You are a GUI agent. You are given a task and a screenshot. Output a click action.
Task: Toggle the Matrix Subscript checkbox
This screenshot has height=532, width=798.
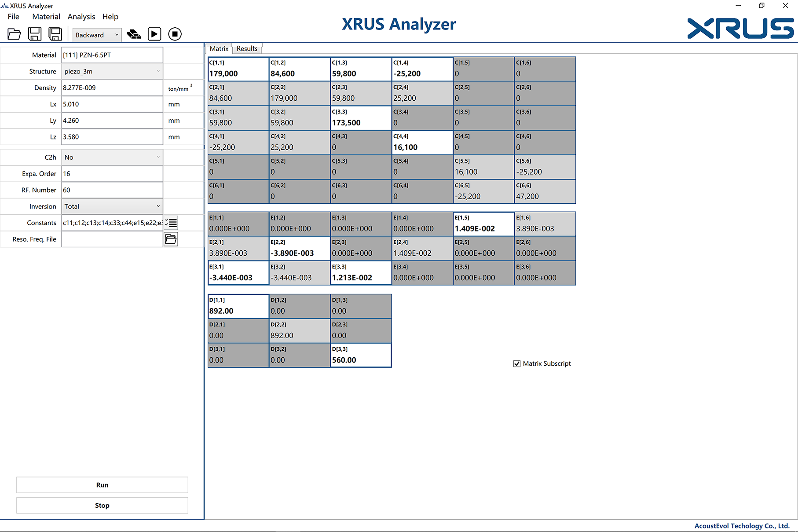tap(517, 364)
